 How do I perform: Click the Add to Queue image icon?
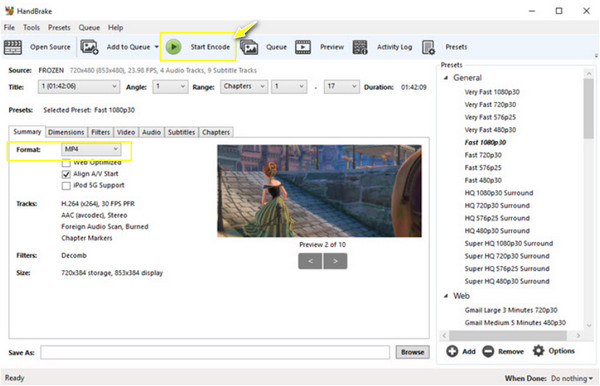click(x=89, y=47)
